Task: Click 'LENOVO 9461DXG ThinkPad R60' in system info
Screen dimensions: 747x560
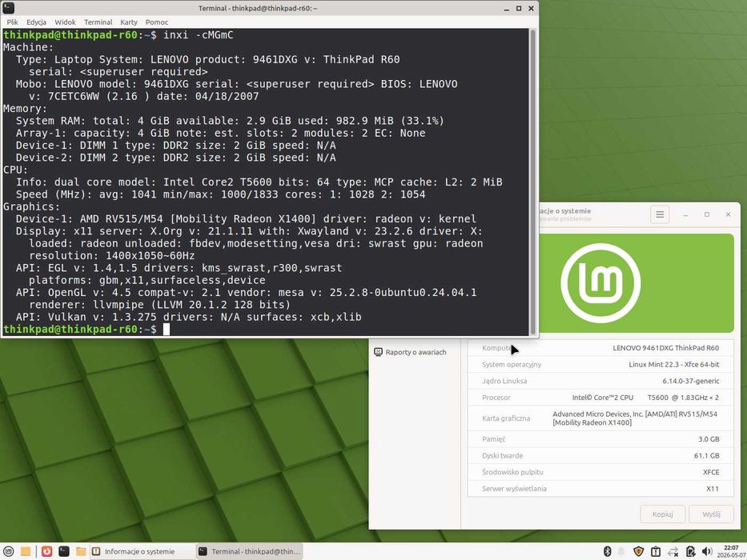Action: click(x=665, y=348)
